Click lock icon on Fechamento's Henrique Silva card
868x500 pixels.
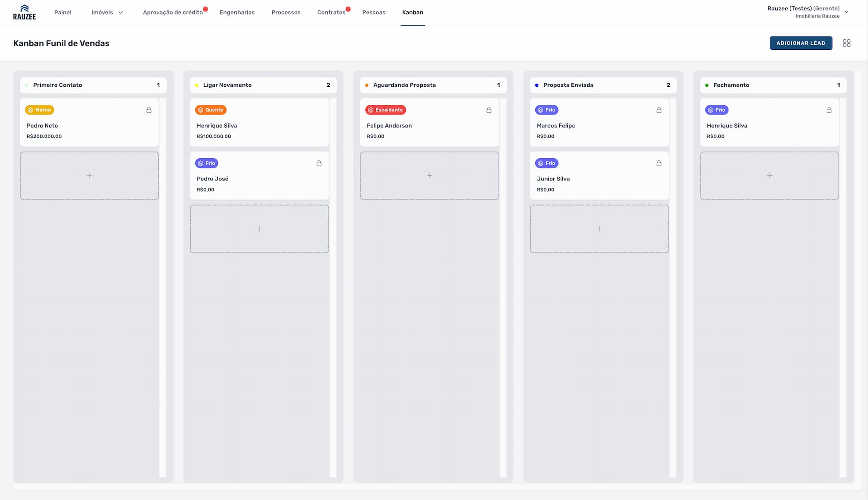pos(829,110)
